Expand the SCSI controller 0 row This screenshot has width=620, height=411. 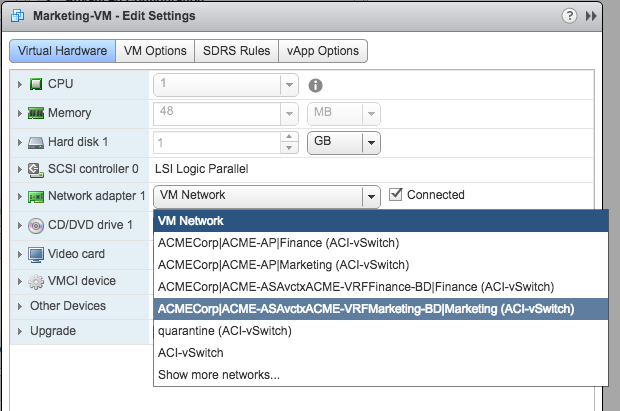coord(19,169)
